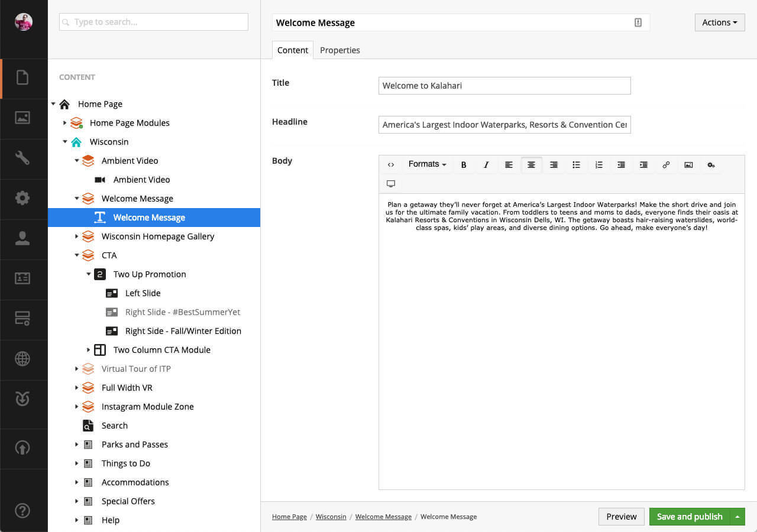Open the upload arrow section in sidebar
757x532 pixels.
coord(22,449)
